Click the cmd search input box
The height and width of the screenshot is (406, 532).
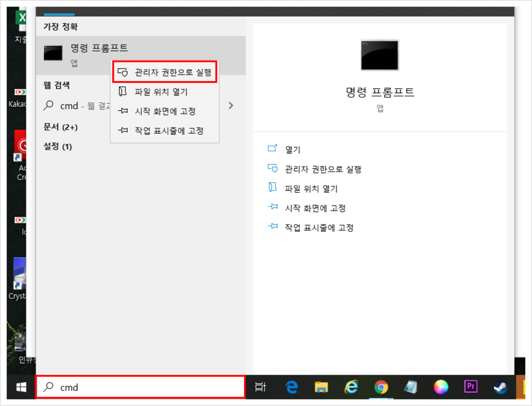click(140, 387)
